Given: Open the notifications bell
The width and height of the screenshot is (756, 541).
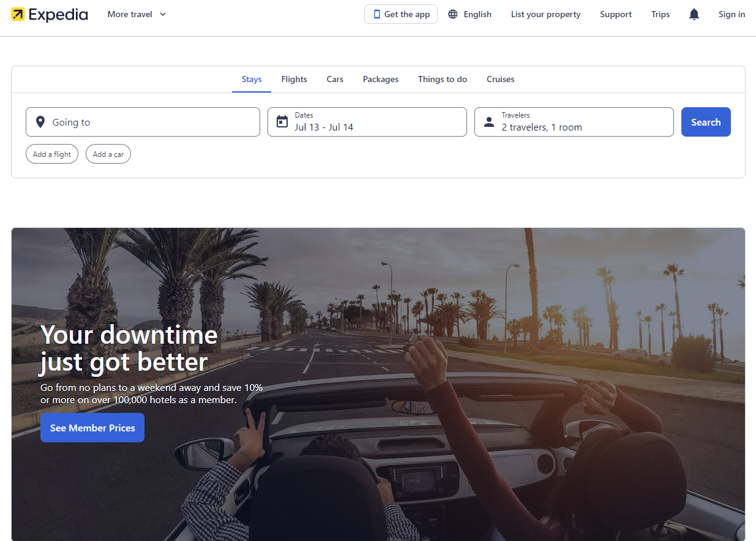Looking at the screenshot, I should (694, 15).
